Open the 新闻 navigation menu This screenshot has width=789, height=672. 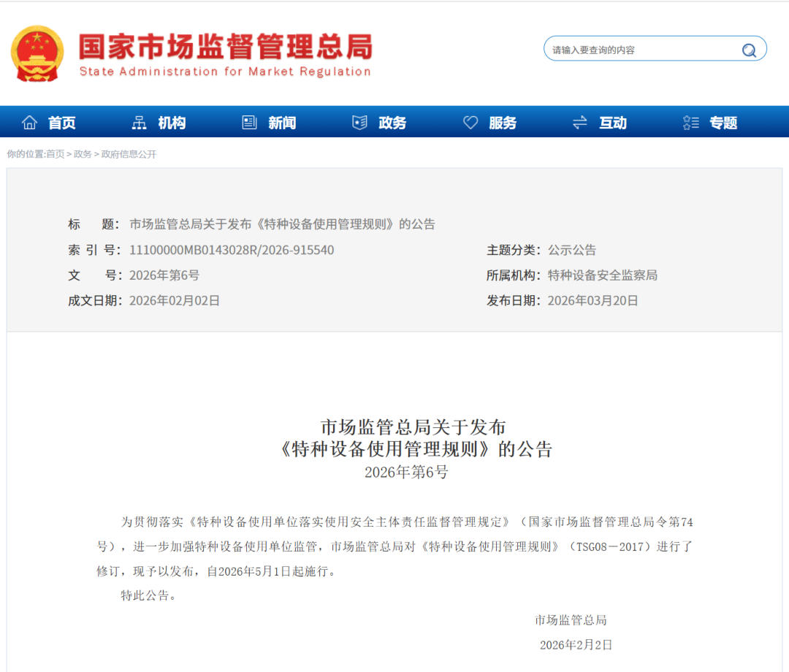(282, 122)
